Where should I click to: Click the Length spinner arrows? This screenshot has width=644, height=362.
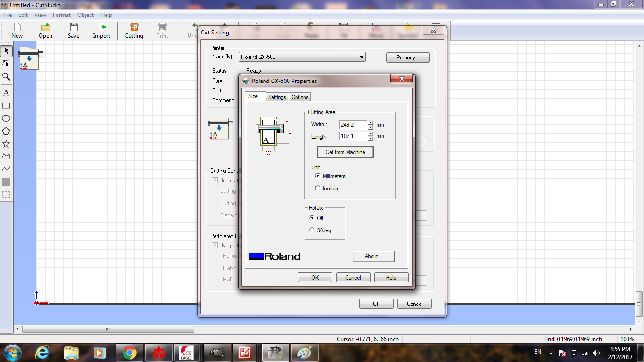371,136
